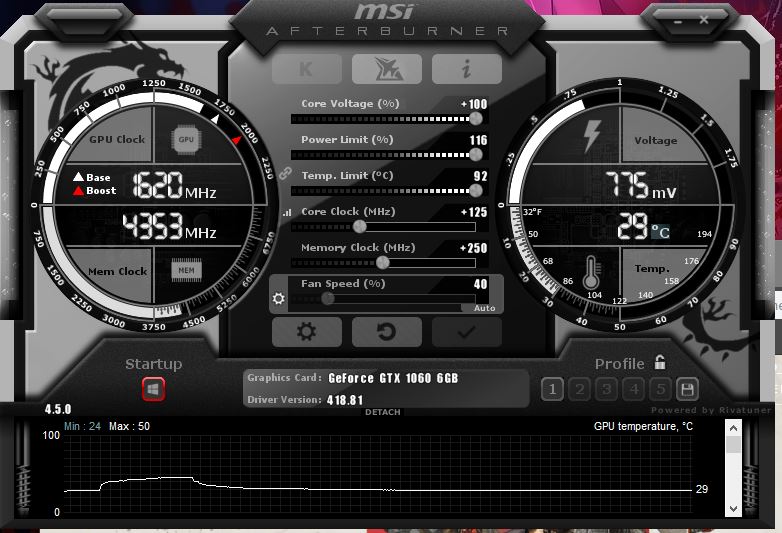Click the Core Clock +125 value
This screenshot has height=533, width=782.
coord(474,212)
